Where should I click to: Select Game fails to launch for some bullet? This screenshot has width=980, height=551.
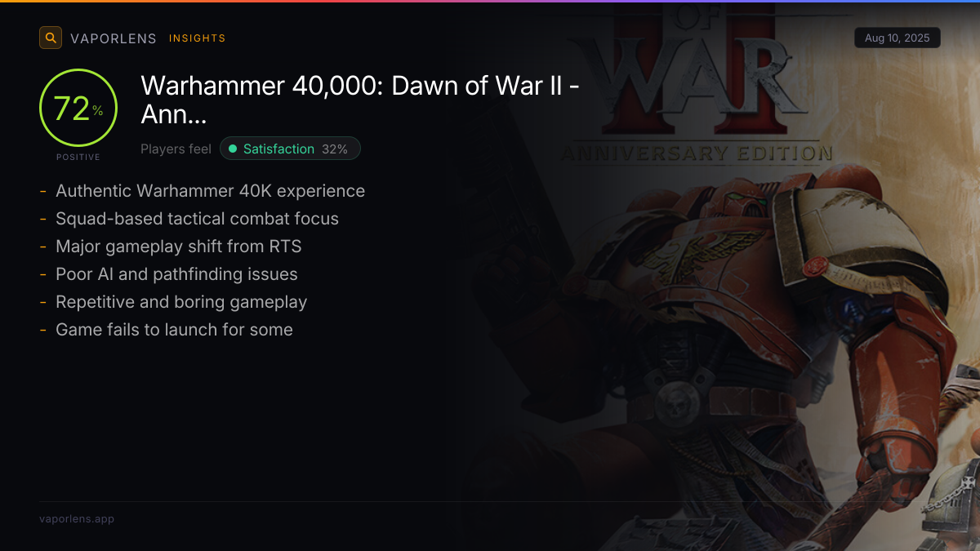click(174, 330)
